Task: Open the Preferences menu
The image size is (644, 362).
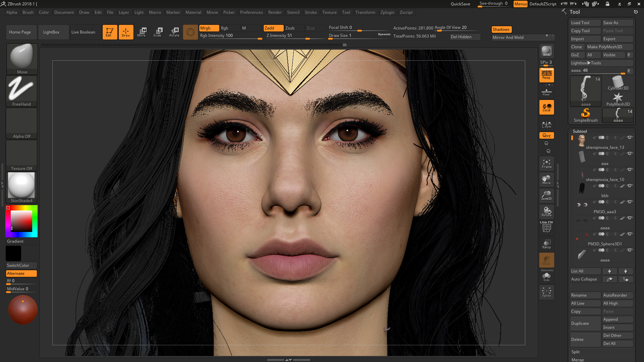Action: [251, 12]
